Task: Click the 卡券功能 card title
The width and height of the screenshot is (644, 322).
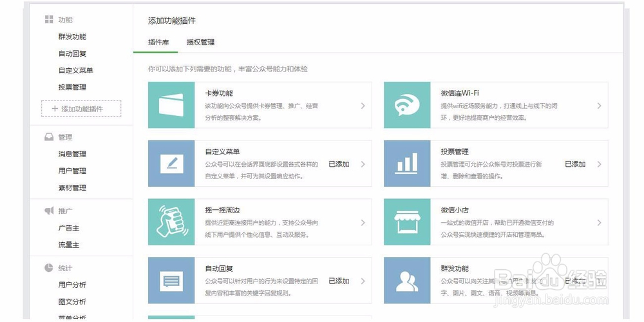Action: [219, 93]
